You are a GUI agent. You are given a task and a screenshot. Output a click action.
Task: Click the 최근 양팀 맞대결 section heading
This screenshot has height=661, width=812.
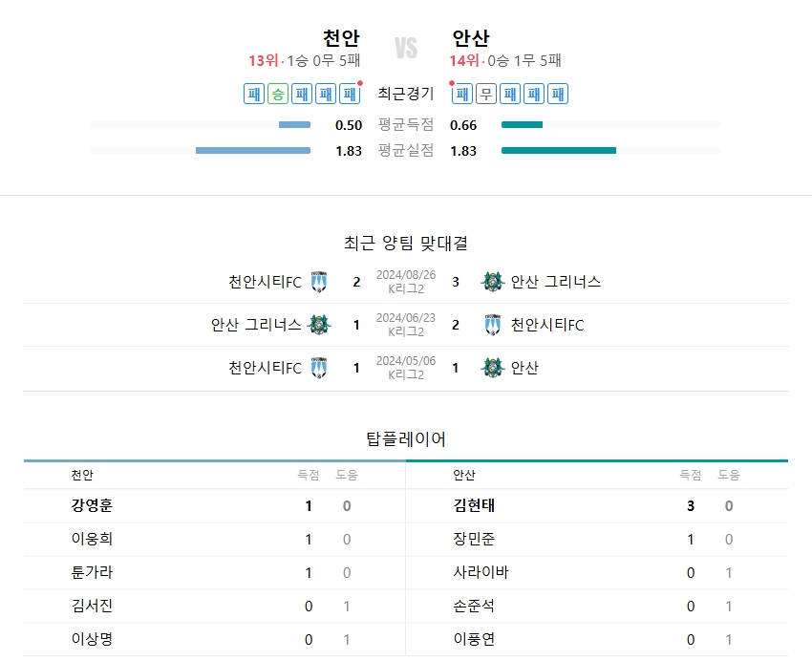[406, 244]
